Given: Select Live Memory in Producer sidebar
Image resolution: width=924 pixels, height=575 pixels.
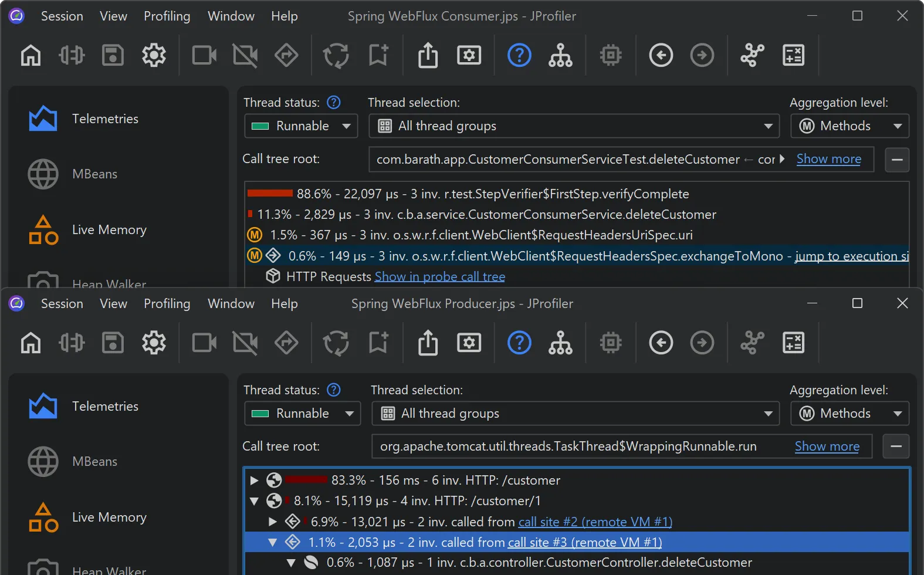Looking at the screenshot, I should (88, 517).
